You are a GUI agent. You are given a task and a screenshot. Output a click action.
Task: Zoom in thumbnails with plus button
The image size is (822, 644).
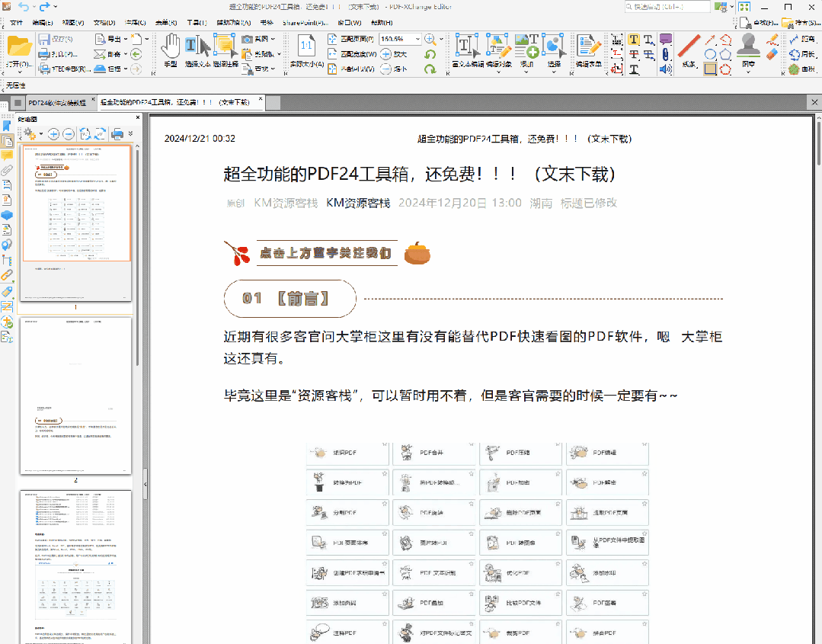tap(53, 134)
